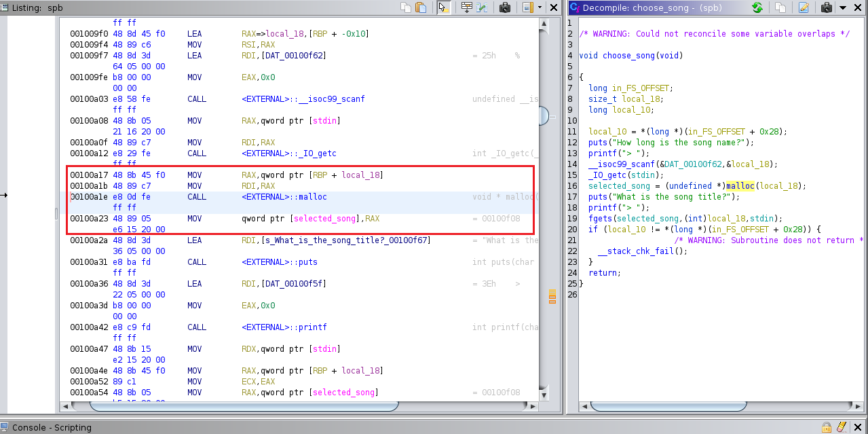Close the Decompile panel
The width and height of the screenshot is (868, 434).
tap(857, 7)
